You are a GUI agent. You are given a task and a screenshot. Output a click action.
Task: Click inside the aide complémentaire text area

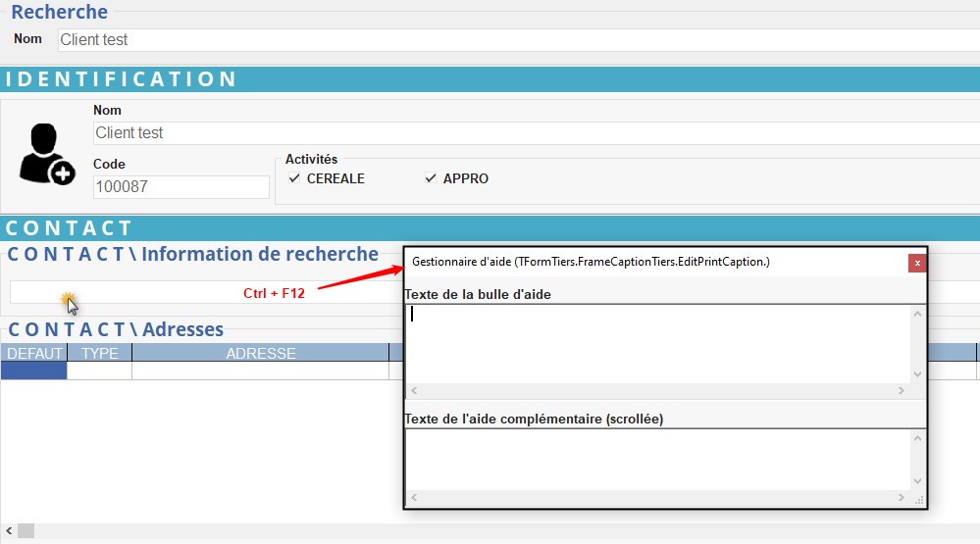pyautogui.click(x=657, y=459)
